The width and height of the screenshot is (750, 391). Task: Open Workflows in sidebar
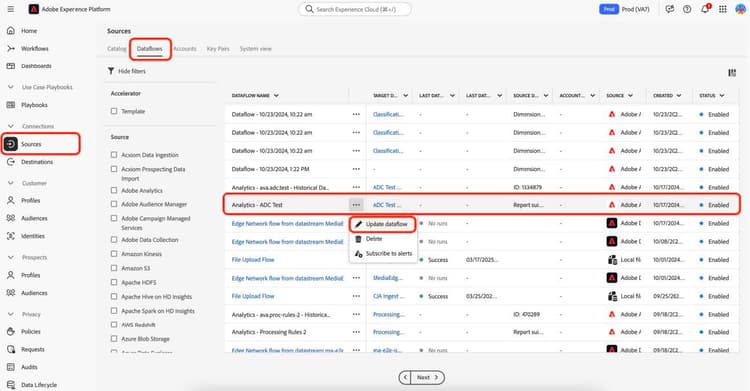click(x=34, y=48)
